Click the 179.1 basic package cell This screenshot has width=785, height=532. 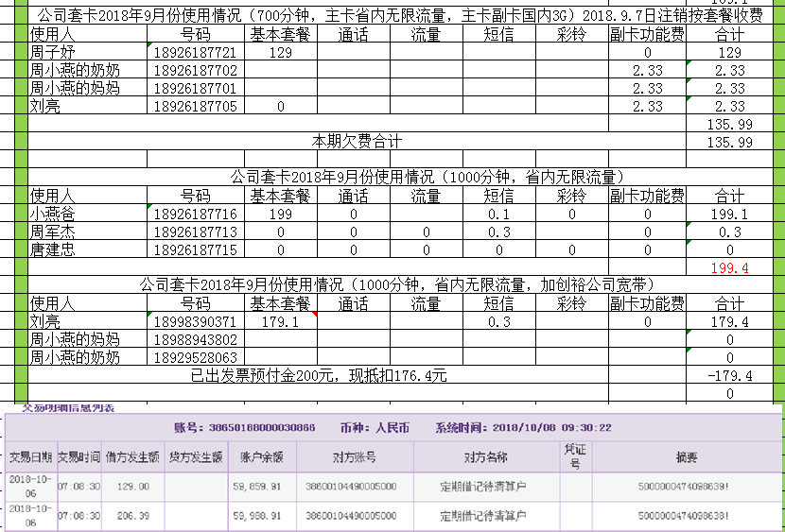pyautogui.click(x=280, y=322)
